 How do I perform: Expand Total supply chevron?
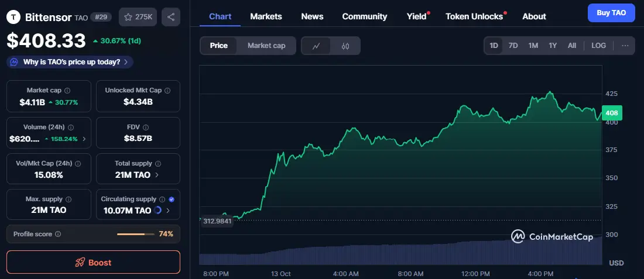click(156, 175)
